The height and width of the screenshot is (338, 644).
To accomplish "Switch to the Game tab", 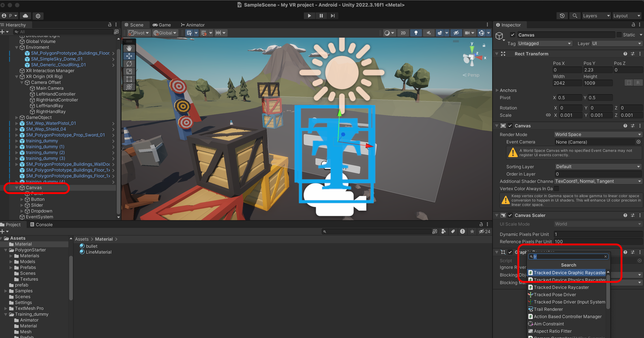I will 162,25.
